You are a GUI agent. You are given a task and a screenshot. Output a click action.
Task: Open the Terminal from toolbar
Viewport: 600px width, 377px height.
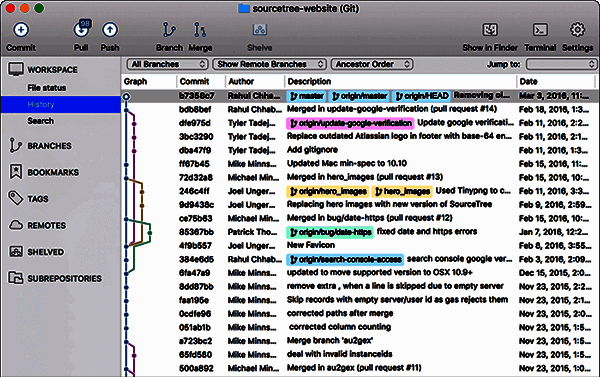click(540, 30)
